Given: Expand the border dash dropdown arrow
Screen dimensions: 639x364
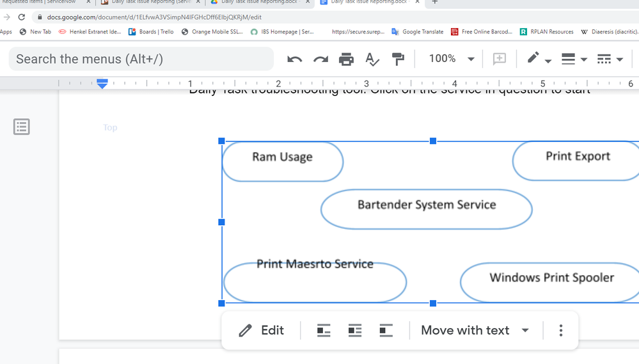Looking at the screenshot, I should click(620, 59).
